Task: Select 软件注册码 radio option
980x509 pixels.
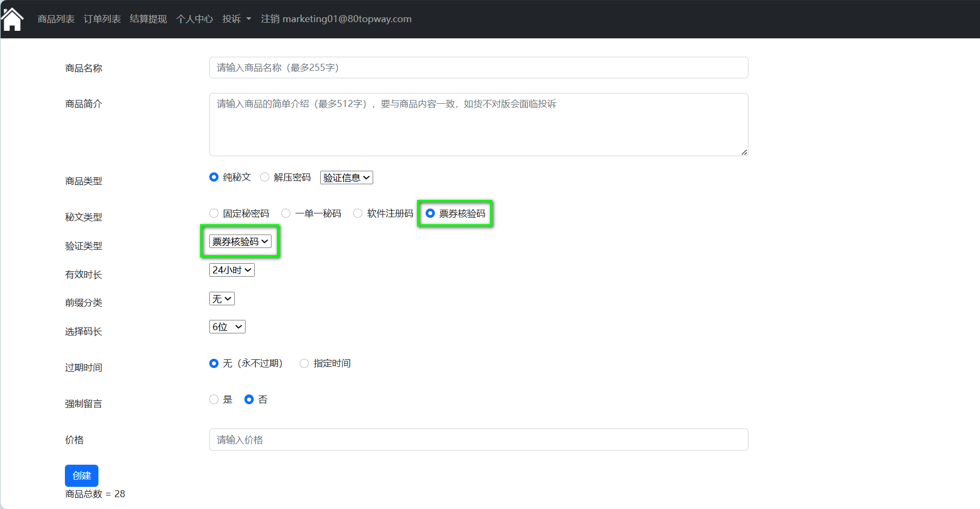Action: pyautogui.click(x=358, y=213)
